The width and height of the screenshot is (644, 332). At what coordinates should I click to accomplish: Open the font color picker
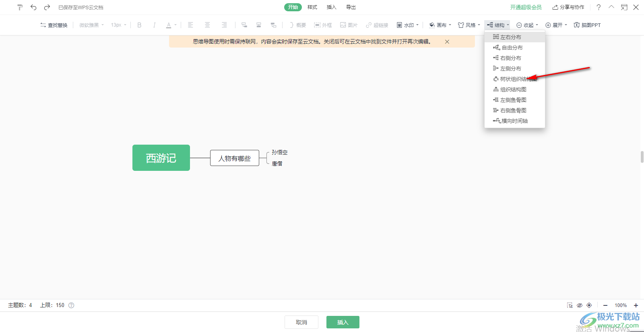tap(169, 25)
